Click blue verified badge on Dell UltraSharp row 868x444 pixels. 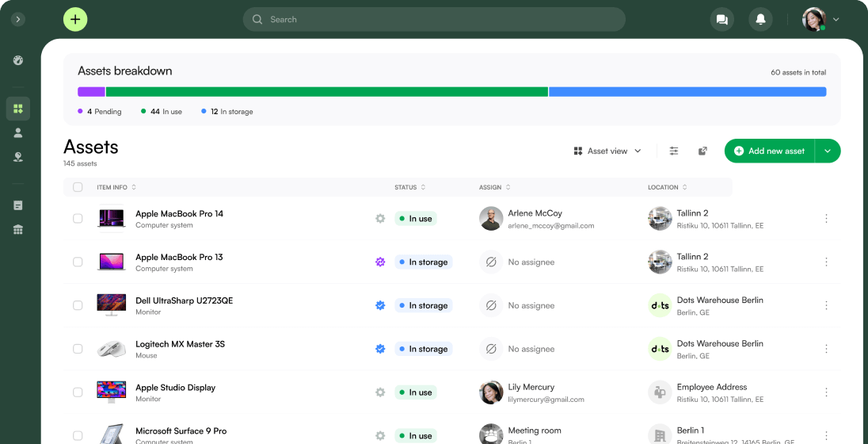380,305
